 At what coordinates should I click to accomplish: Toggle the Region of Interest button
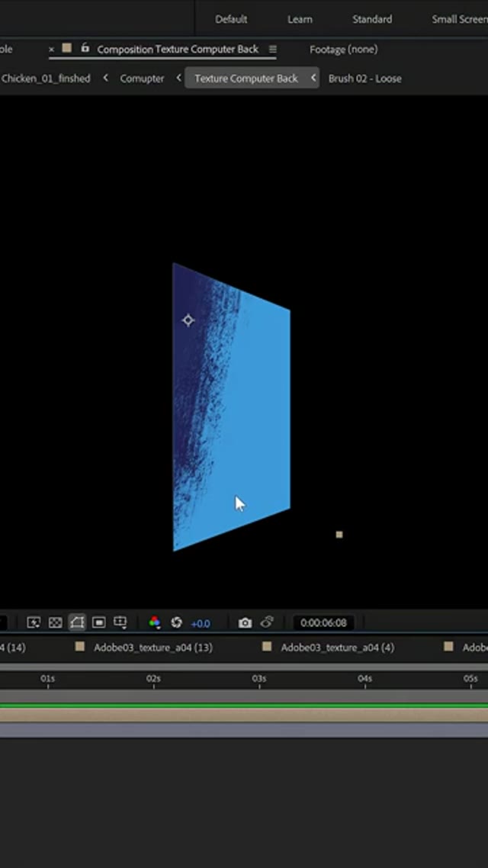[x=98, y=622]
